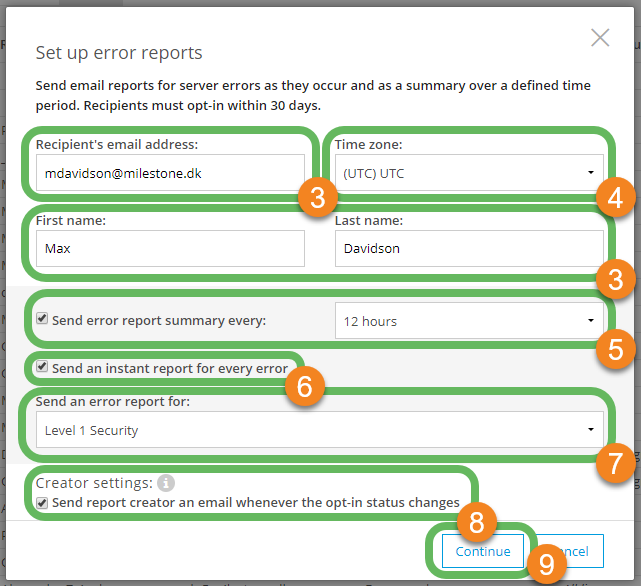Toggle the opt-in status change email checkbox

pyautogui.click(x=41, y=502)
